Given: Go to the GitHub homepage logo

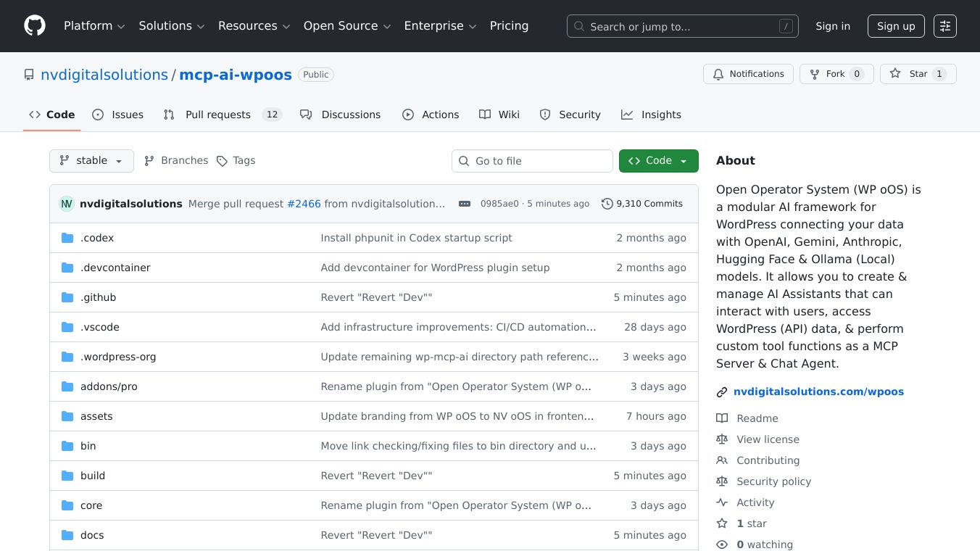Looking at the screenshot, I should (35, 26).
